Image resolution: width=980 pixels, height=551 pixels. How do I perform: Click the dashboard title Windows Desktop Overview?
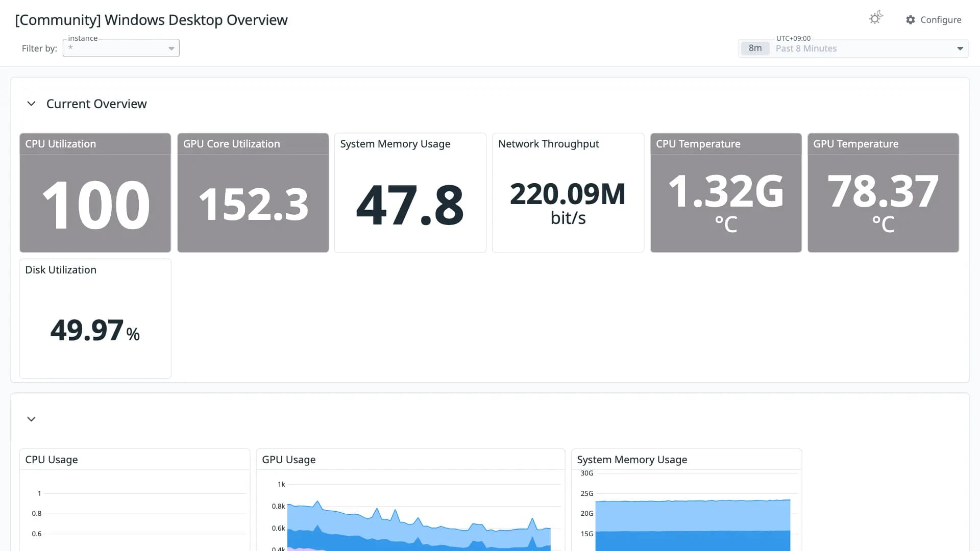coord(151,20)
